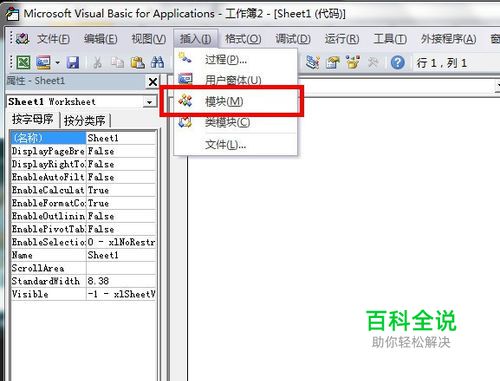Screen dimensions: 500x381
Task: Click the Project Explorer toolbar icon
Action: click(312, 62)
